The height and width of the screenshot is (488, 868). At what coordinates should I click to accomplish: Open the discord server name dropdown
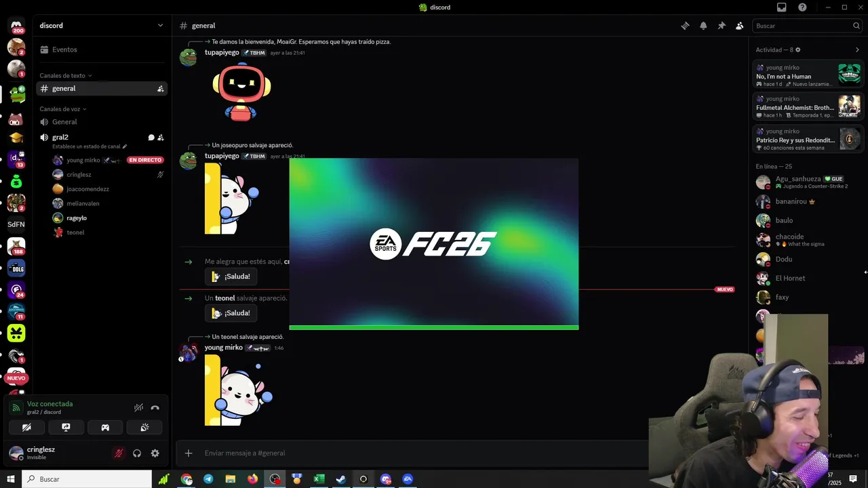click(102, 26)
